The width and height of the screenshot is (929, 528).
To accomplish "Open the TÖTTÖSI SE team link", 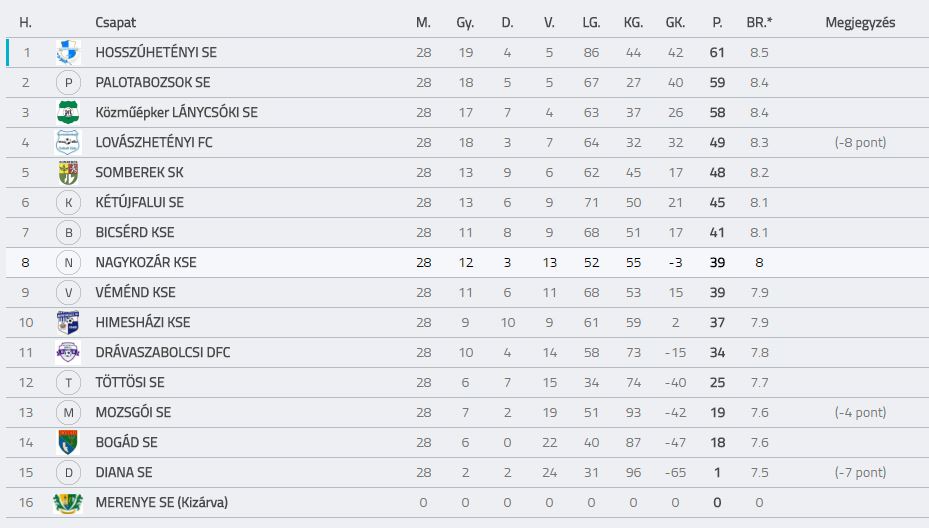I will (130, 382).
